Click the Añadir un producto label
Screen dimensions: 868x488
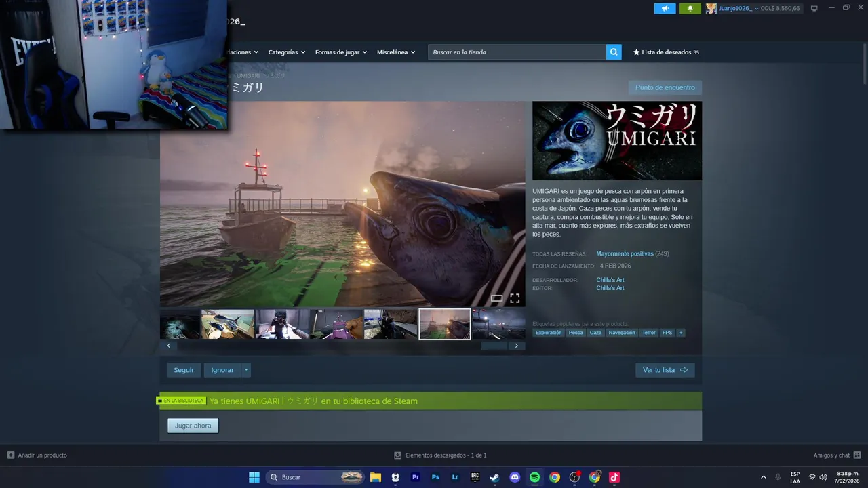pos(43,455)
